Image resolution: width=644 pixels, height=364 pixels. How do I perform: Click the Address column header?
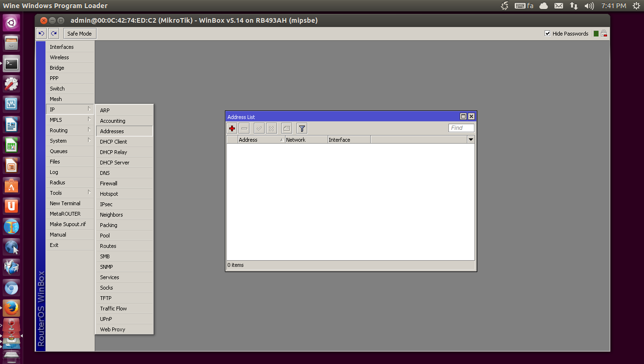coord(261,140)
